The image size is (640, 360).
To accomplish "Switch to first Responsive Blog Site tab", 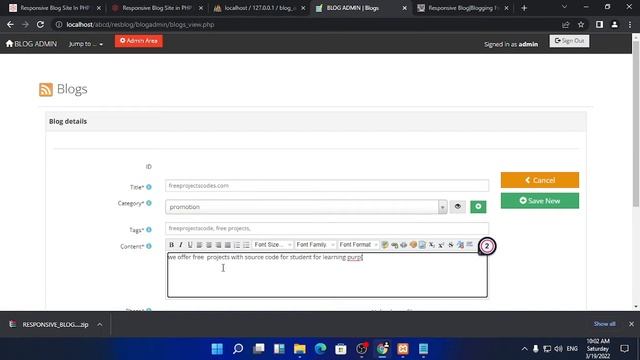I will pos(54,8).
